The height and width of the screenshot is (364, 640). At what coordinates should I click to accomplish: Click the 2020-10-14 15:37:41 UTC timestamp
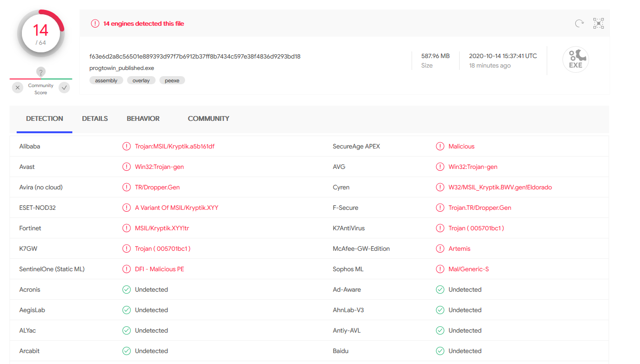point(503,56)
